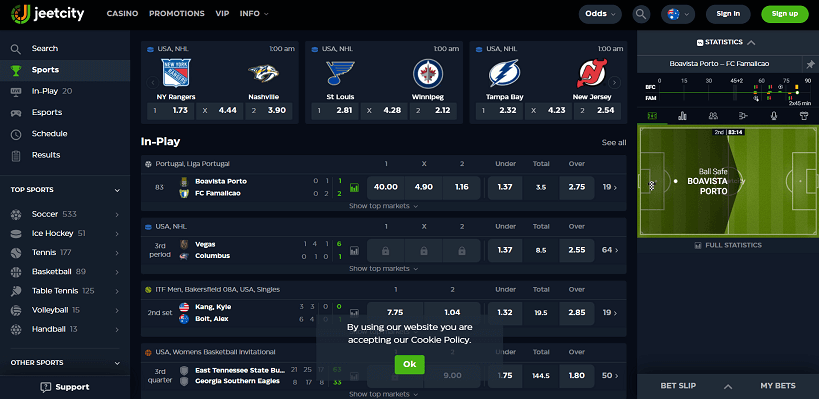Open the Info dropdown menu
819x399 pixels.
(254, 14)
